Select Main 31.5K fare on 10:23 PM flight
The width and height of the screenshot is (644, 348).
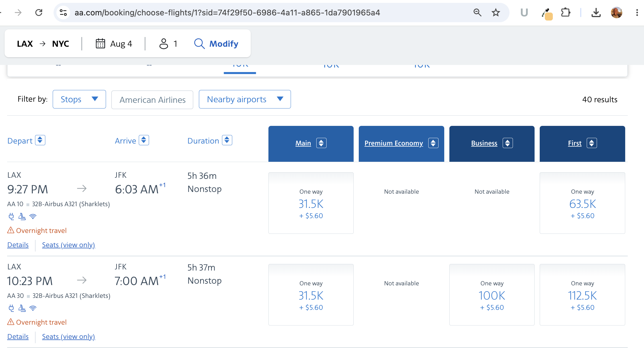point(311,295)
